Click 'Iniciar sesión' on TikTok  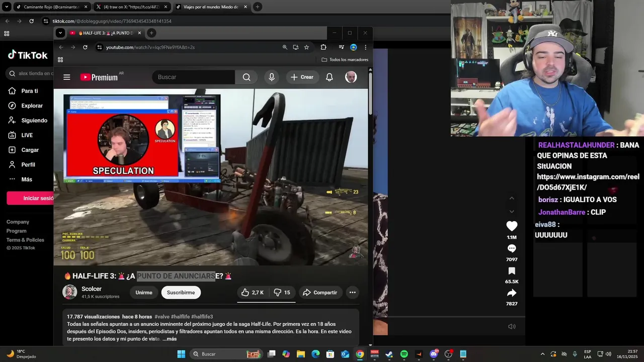(x=30, y=198)
